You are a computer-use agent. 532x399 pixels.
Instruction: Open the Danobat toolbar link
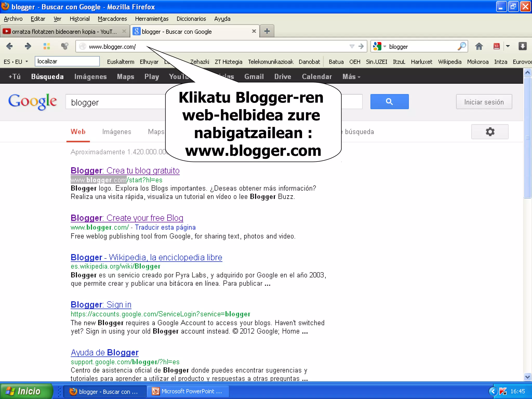click(x=309, y=62)
